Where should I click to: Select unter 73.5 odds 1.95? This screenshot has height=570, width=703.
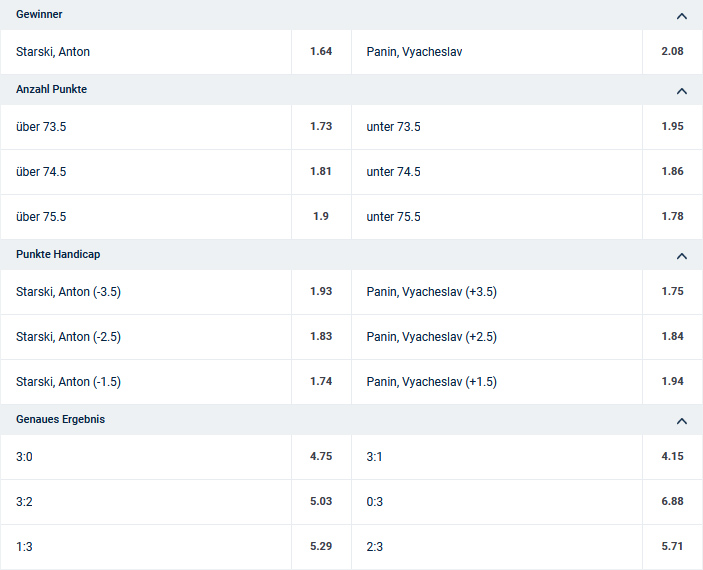coord(672,127)
